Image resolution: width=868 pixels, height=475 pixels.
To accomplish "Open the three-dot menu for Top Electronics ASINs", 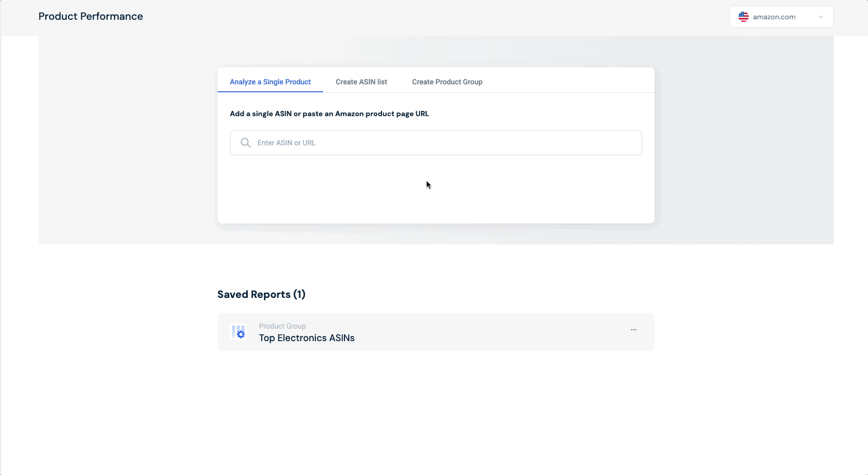I will click(633, 330).
